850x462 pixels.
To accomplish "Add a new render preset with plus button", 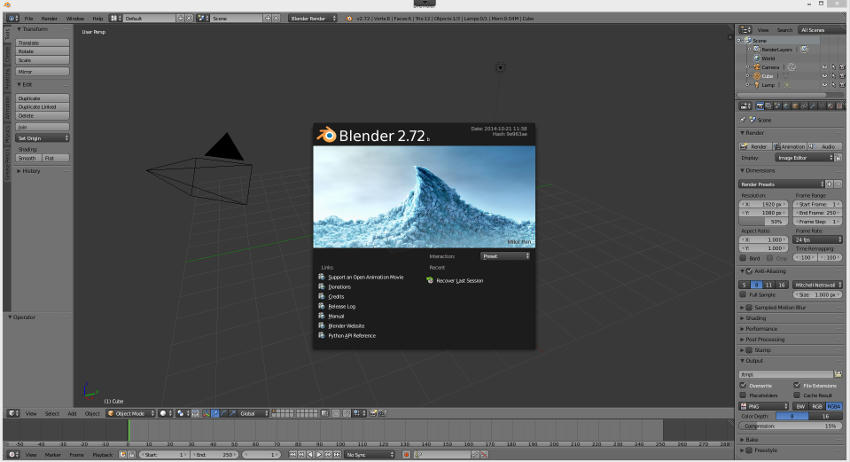I will tap(829, 184).
